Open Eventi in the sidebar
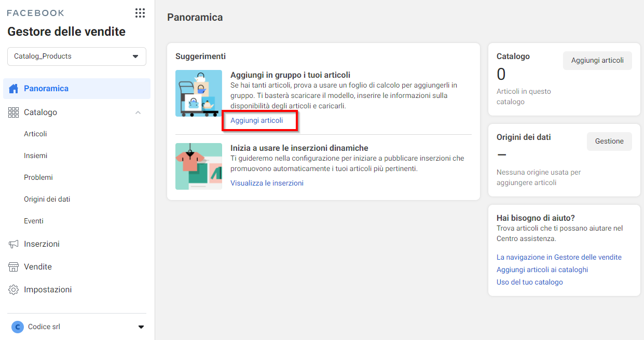 (x=34, y=221)
